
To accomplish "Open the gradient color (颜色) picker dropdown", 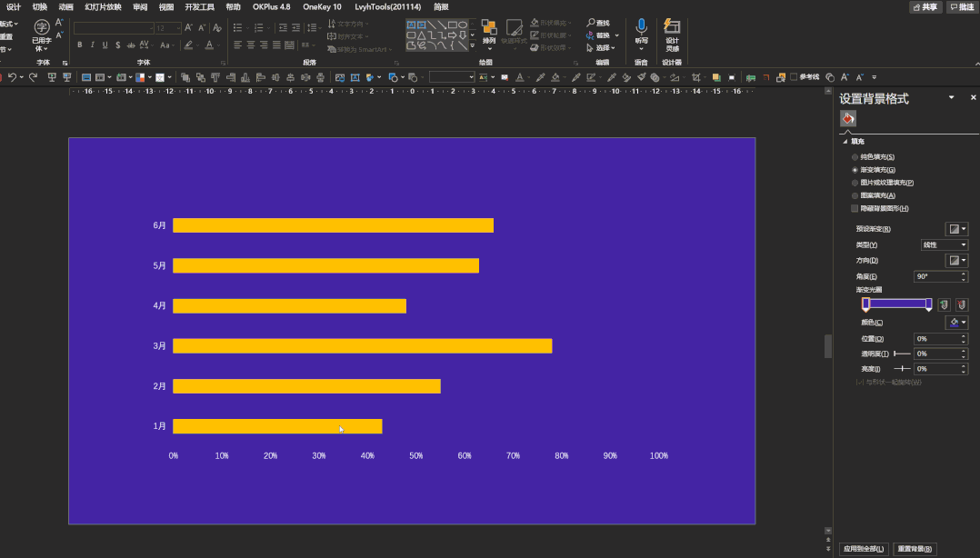I will click(x=956, y=323).
